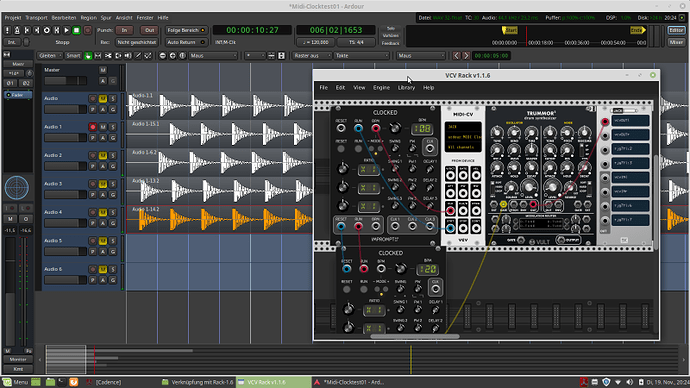The image size is (690, 388).
Task: Click the zoom out minus icon
Action: [162, 56]
